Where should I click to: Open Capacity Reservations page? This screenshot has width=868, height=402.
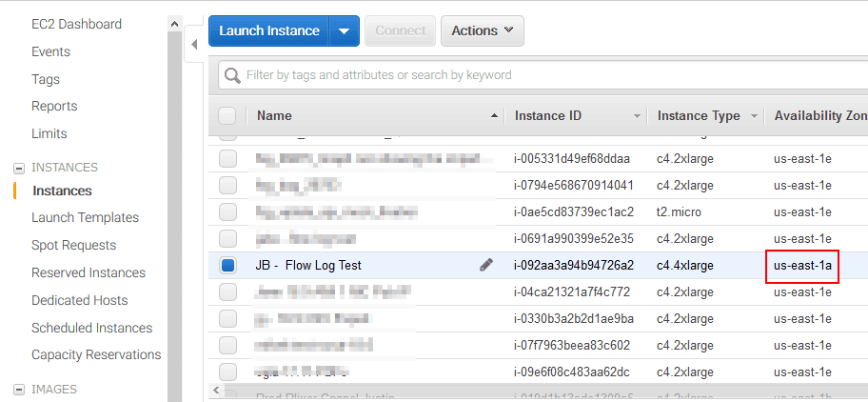(96, 355)
